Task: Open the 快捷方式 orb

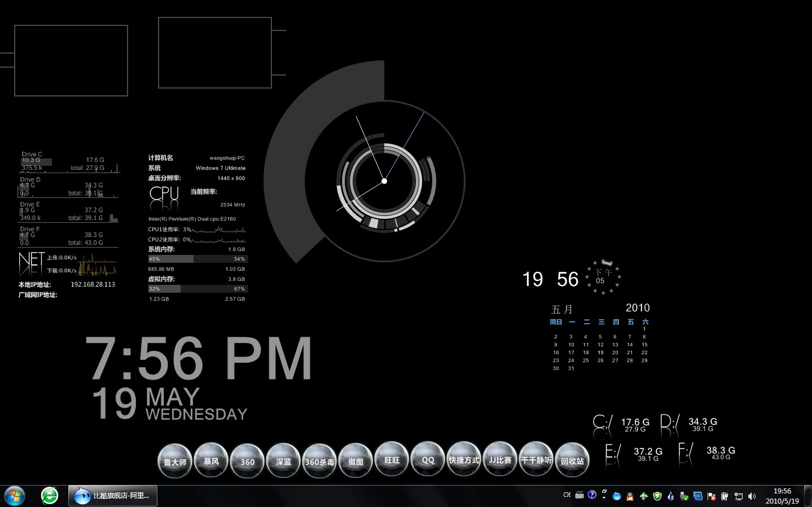Action: (x=464, y=459)
